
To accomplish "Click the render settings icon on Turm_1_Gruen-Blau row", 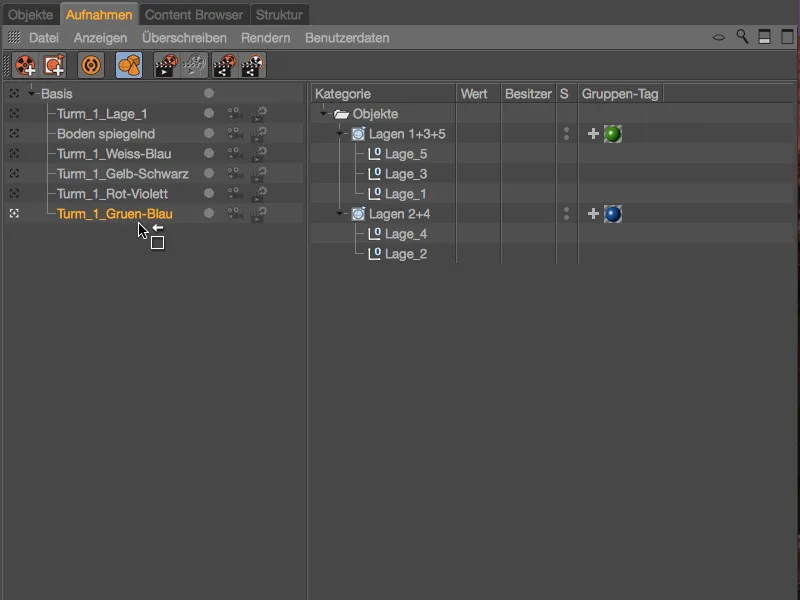I will click(259, 213).
